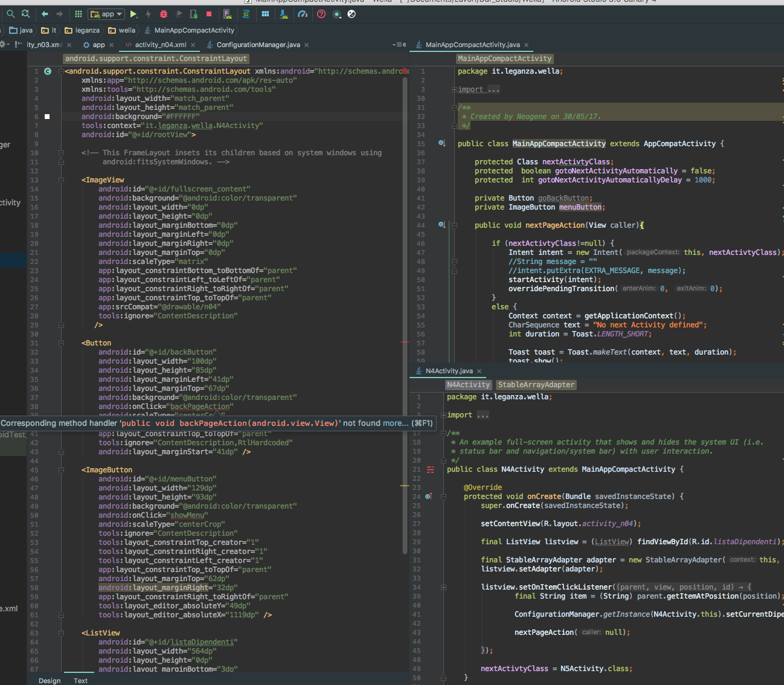
Task: Collapse the ImageView tag fold marker
Action: (61, 180)
